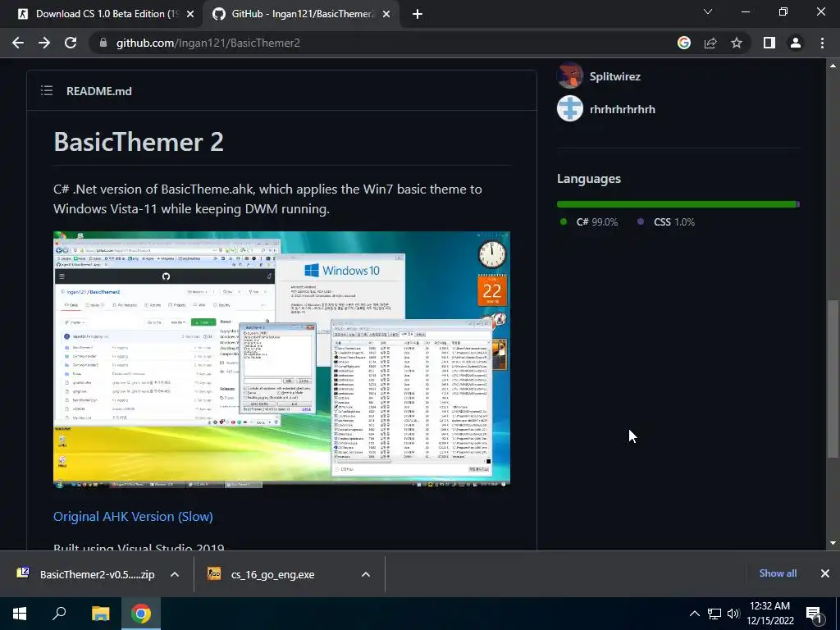The height and width of the screenshot is (630, 840).
Task: Click Show all downloads
Action: click(778, 573)
